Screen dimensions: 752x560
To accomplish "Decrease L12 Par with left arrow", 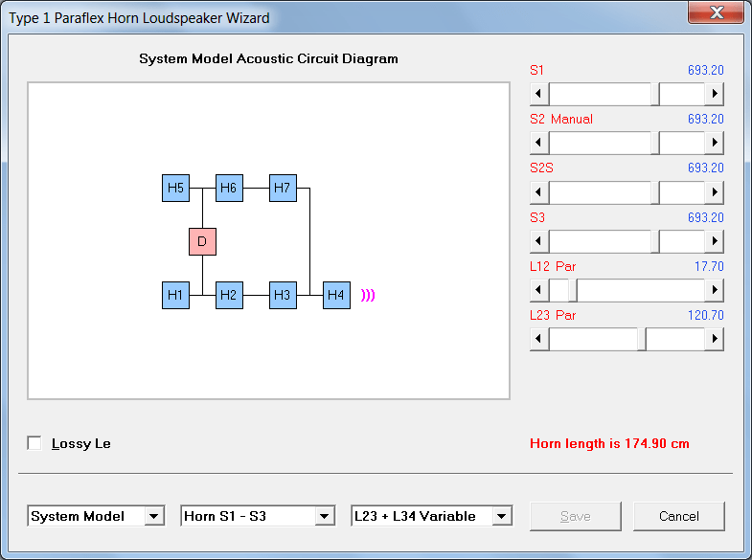I will 539,290.
